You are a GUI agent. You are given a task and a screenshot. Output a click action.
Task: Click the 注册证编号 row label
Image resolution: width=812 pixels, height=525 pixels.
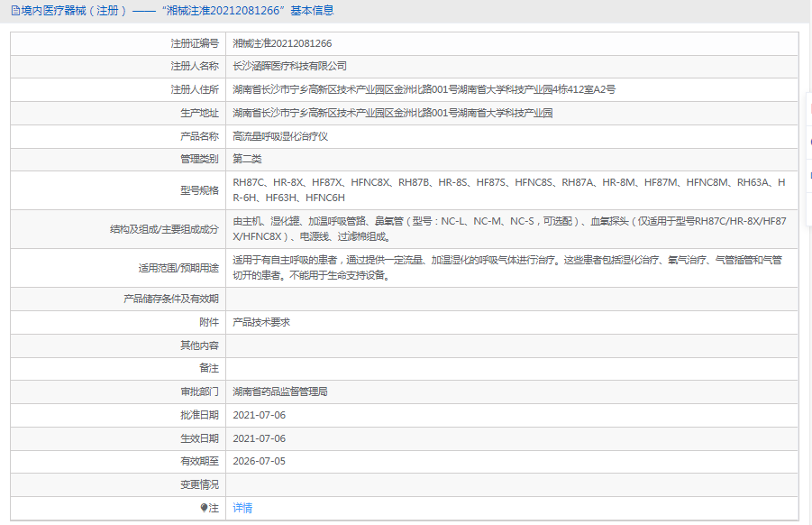pyautogui.click(x=195, y=43)
